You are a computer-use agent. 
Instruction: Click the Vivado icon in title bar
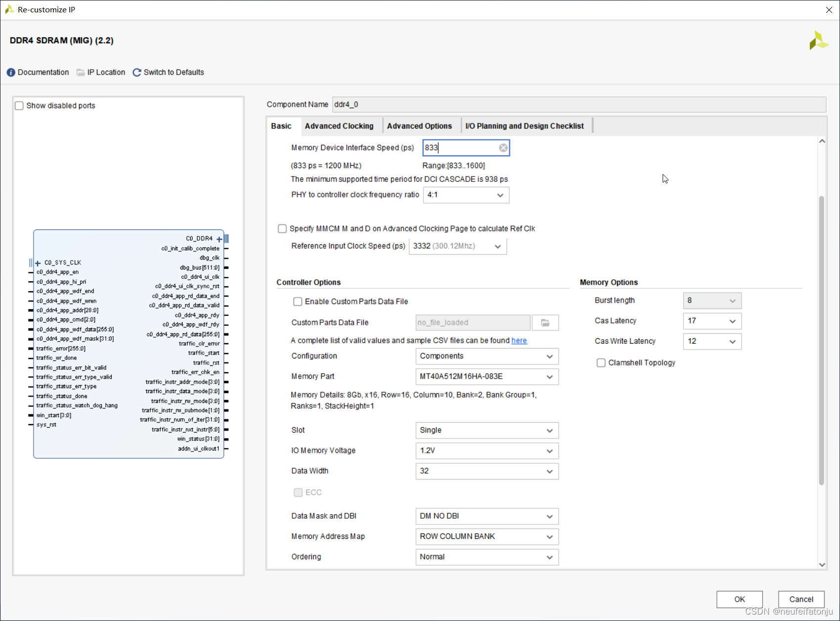pos(9,9)
